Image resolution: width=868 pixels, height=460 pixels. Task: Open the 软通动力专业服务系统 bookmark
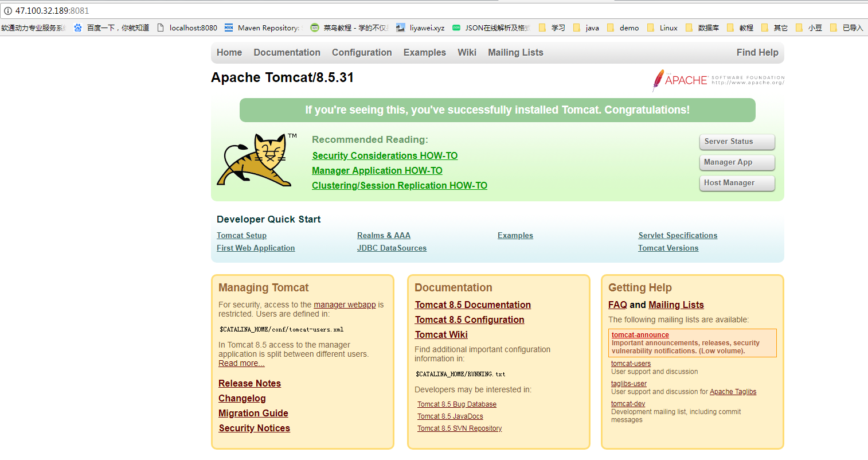(33, 28)
